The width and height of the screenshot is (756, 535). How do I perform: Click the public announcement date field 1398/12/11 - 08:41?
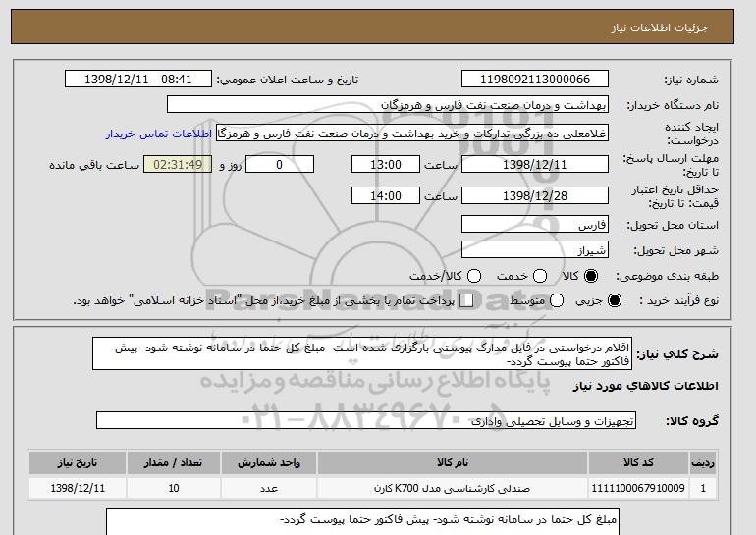point(138,80)
